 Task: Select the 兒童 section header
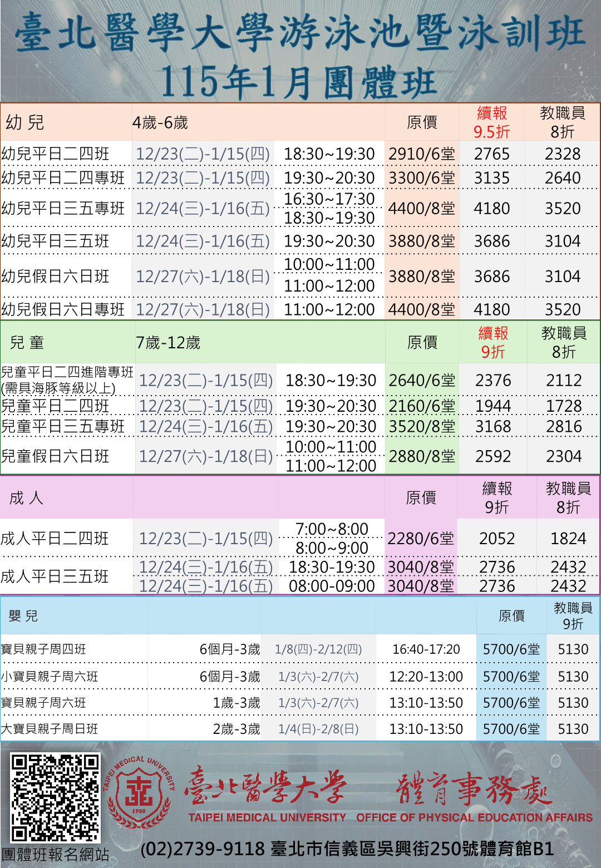pos(27,343)
